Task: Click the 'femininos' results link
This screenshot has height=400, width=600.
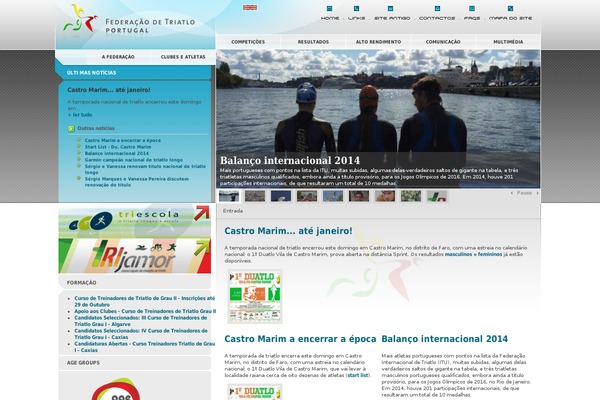Action: pos(490,254)
